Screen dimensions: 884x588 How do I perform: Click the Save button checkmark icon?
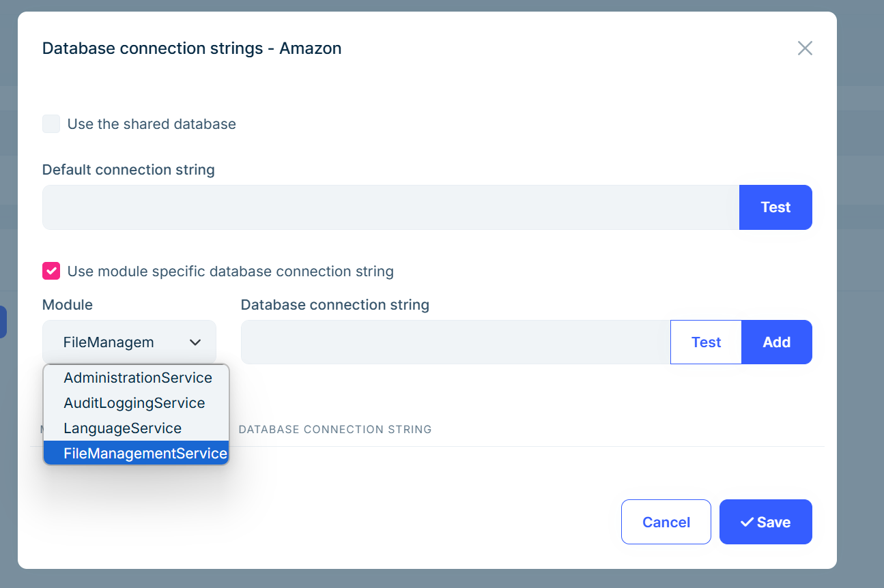[747, 523]
